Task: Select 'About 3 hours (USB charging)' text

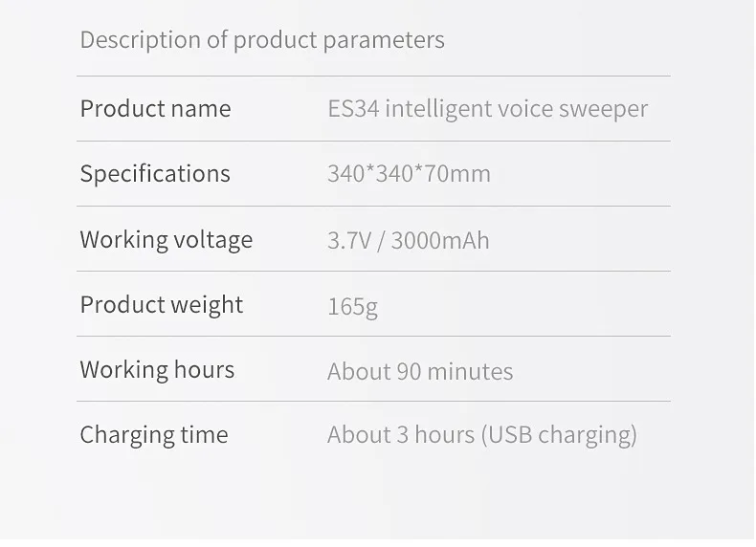Action: 481,435
